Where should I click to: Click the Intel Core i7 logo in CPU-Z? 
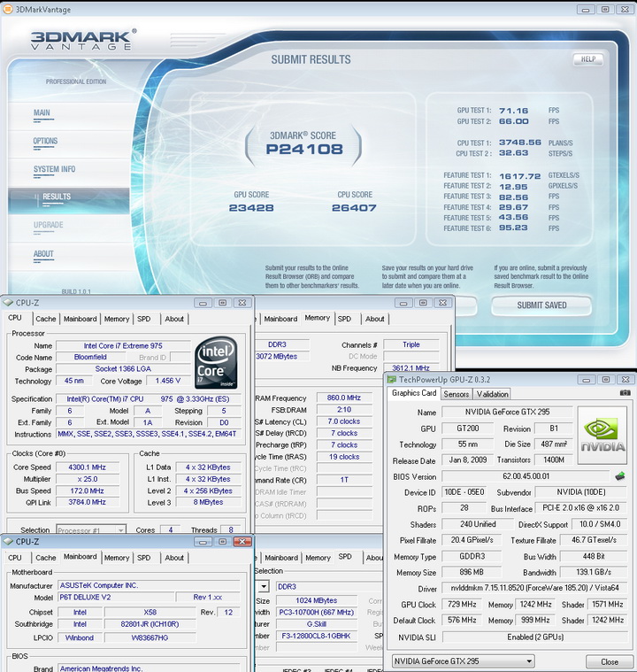pos(216,363)
